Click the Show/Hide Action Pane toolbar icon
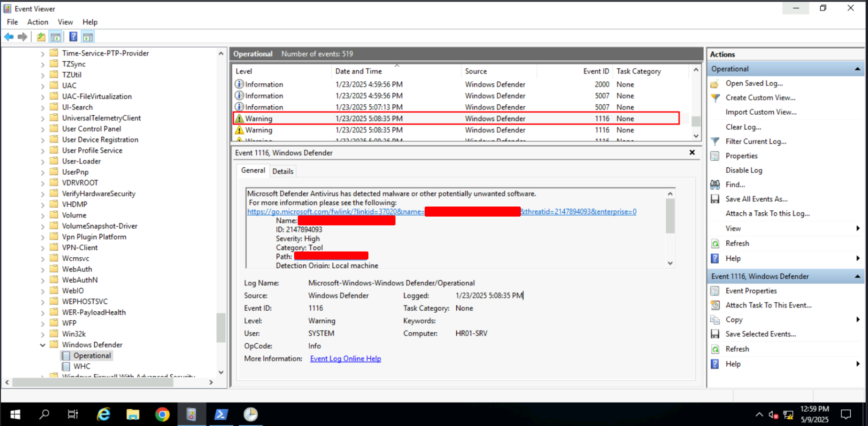868x426 pixels. (x=88, y=37)
